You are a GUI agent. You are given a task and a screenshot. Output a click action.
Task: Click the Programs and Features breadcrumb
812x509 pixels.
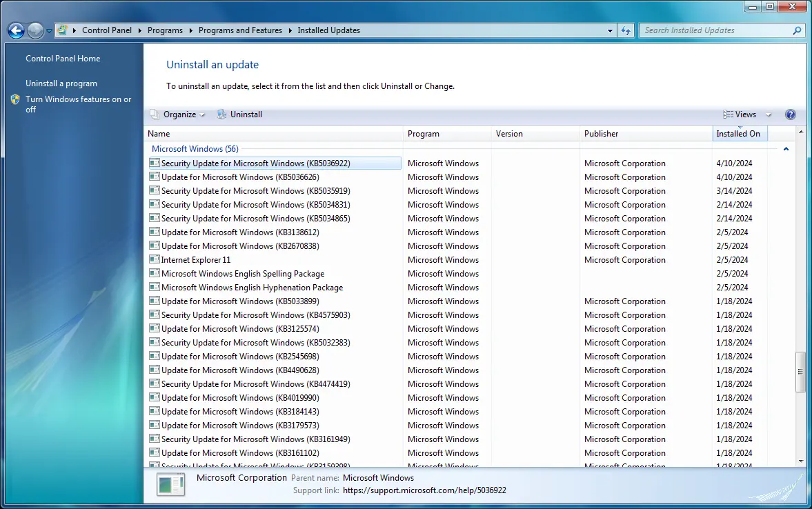[x=240, y=30]
